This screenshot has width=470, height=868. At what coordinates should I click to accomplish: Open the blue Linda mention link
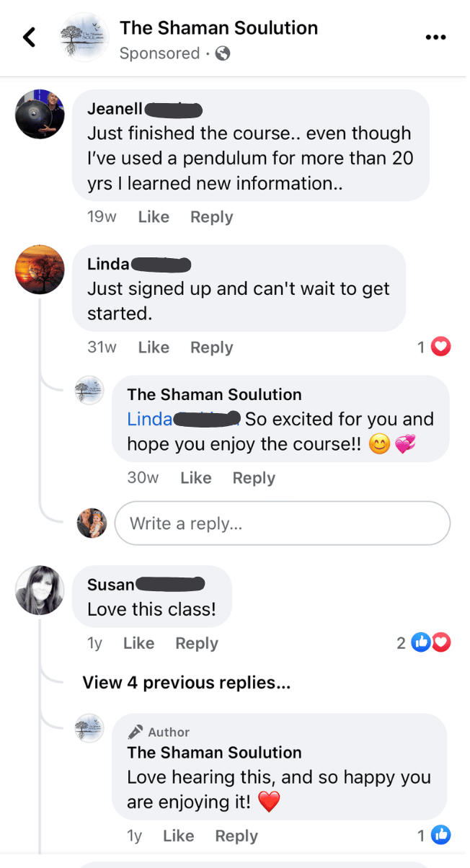[x=150, y=419]
